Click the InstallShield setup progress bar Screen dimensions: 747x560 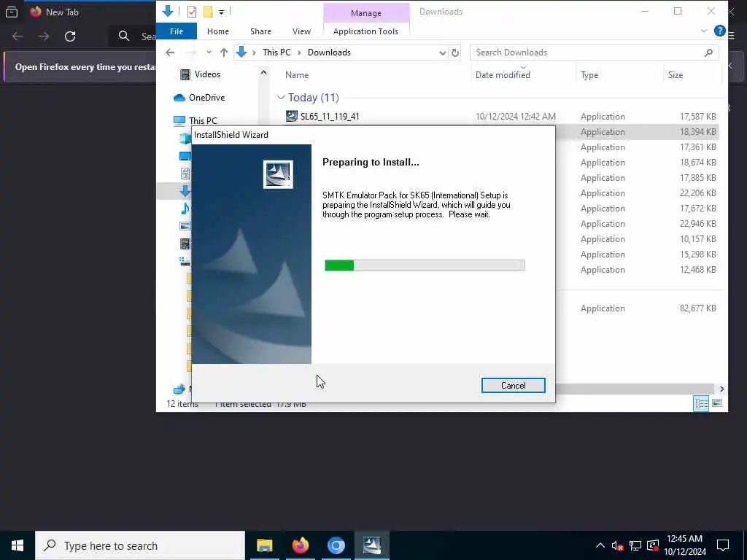(425, 265)
